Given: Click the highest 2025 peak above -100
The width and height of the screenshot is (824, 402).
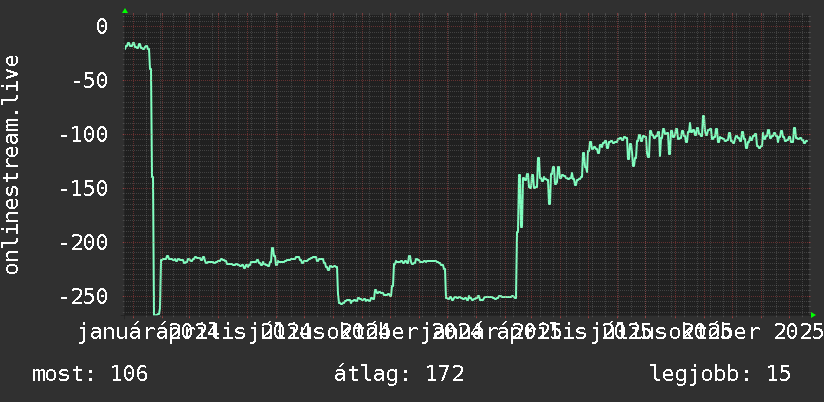Looking at the screenshot, I should 703,118.
